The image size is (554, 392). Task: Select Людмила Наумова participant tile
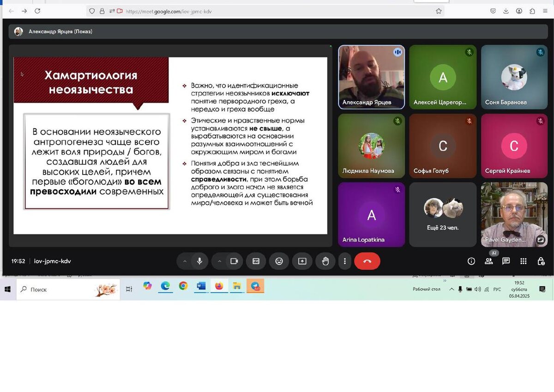pos(371,146)
